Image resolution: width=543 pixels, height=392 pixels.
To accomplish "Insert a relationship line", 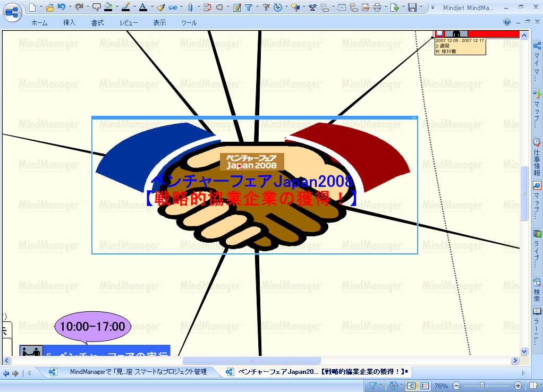I will click(207, 7).
